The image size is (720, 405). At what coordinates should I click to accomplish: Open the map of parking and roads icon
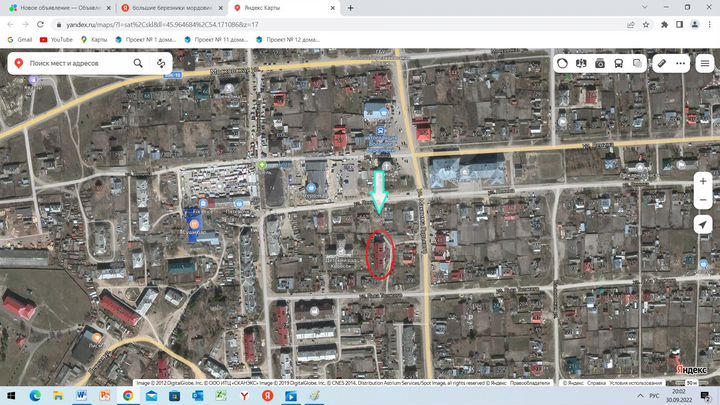(581, 63)
